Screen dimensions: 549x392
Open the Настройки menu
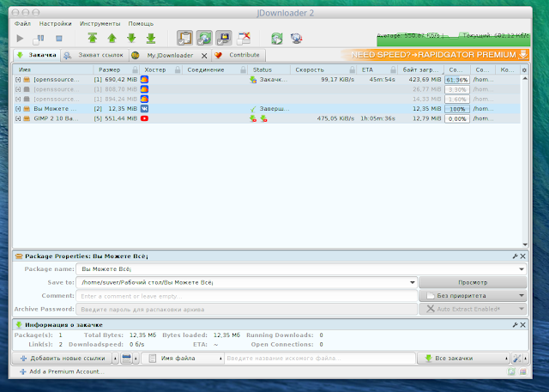point(55,24)
